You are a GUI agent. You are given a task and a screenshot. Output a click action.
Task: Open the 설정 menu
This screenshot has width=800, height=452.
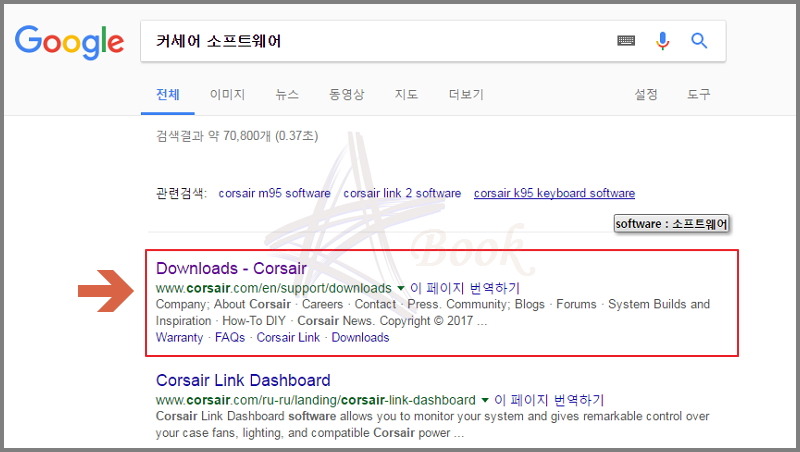(646, 94)
